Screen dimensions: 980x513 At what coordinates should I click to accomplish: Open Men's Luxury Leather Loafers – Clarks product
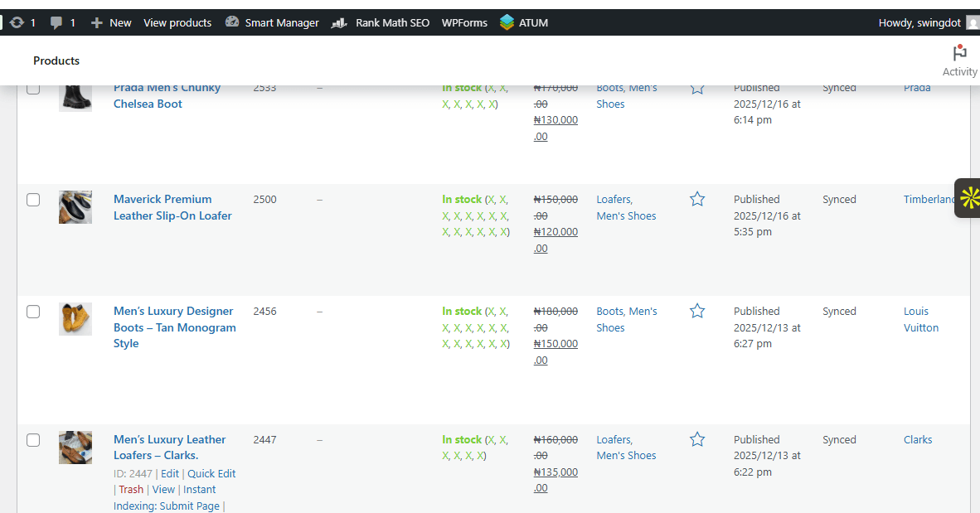click(169, 448)
